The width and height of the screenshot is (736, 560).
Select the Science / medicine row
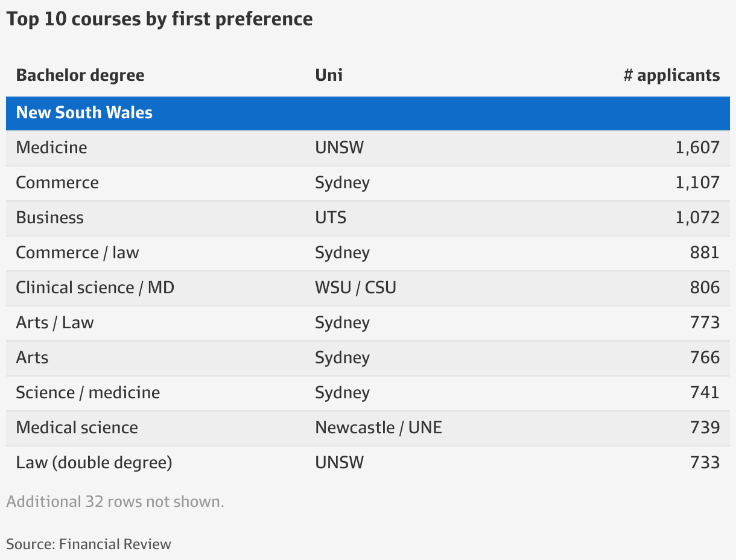pos(87,393)
